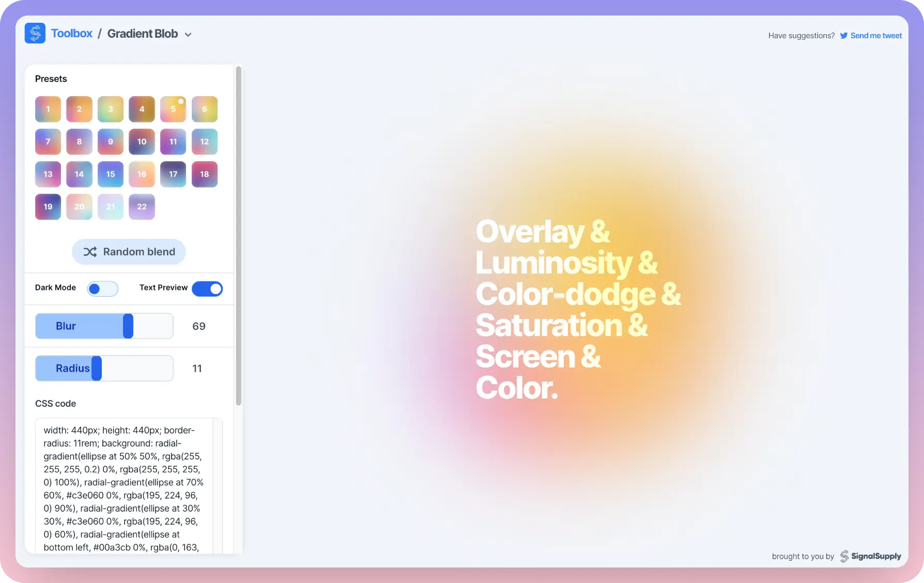Select gradient preset 1
This screenshot has width=924, height=583.
tap(48, 109)
